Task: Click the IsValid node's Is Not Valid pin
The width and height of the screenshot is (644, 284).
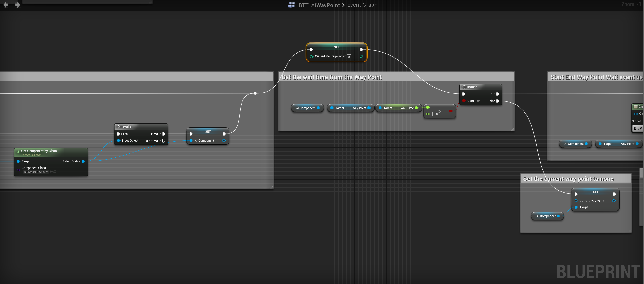Action: (164, 141)
